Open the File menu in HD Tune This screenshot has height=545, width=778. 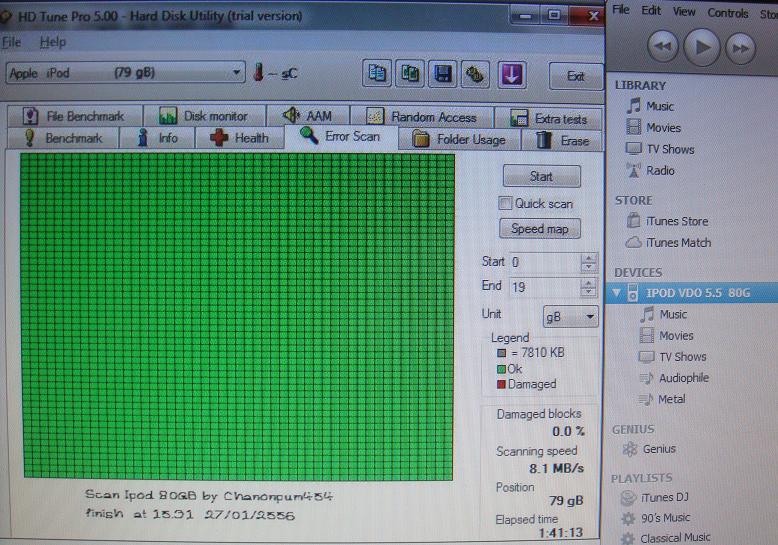click(11, 42)
